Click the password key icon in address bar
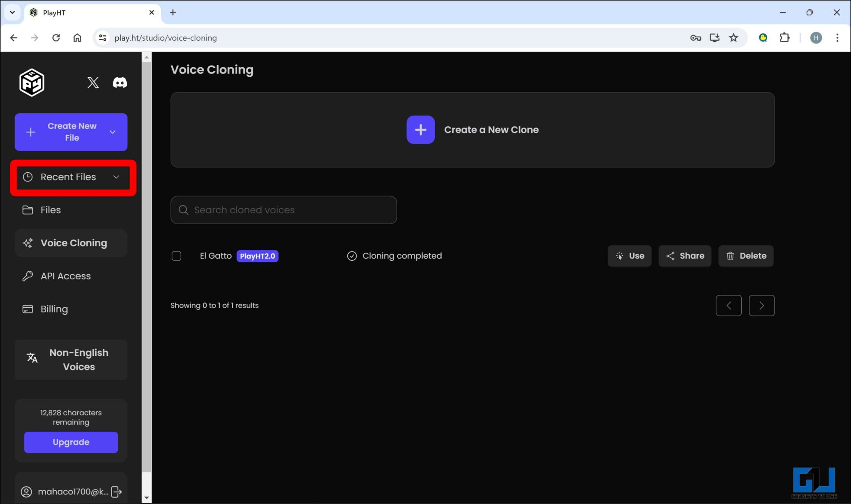Viewport: 851px width, 504px height. click(x=695, y=38)
